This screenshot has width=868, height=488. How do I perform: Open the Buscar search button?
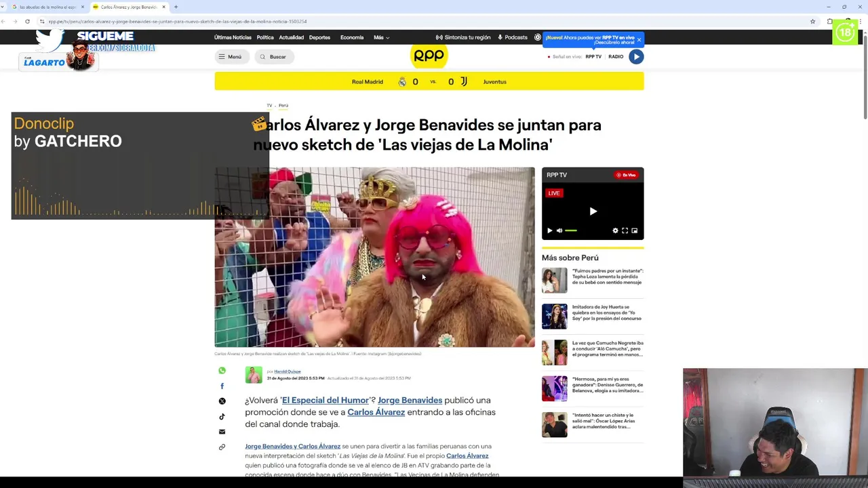(x=273, y=57)
